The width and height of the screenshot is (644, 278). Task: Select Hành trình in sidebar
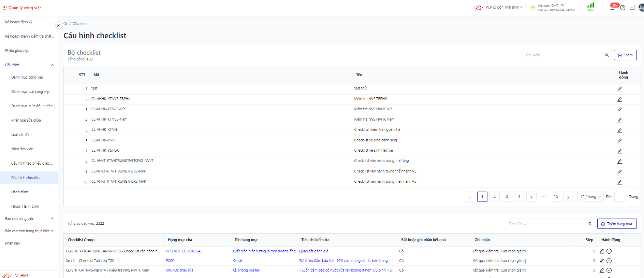click(20, 192)
